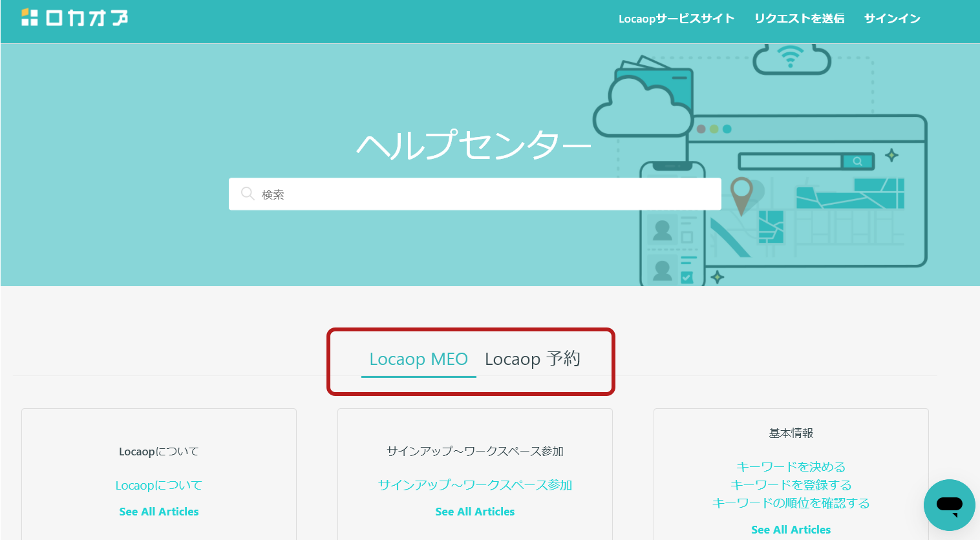Image resolution: width=980 pixels, height=540 pixels.
Task: Click the Locaop logo in header
Action: tap(74, 17)
